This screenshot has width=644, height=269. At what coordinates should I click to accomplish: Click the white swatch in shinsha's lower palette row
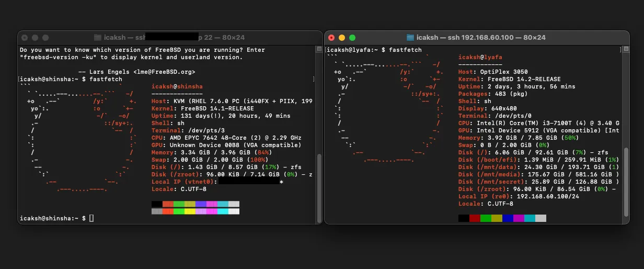coord(234,211)
